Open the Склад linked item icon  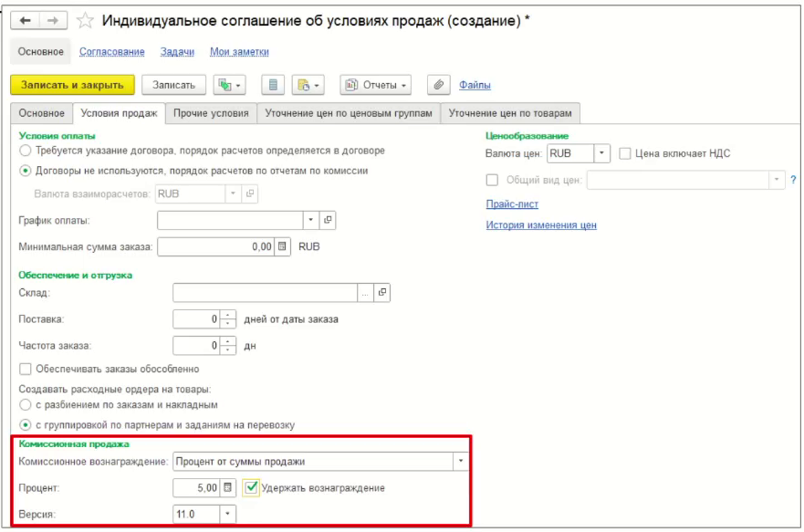tap(382, 293)
